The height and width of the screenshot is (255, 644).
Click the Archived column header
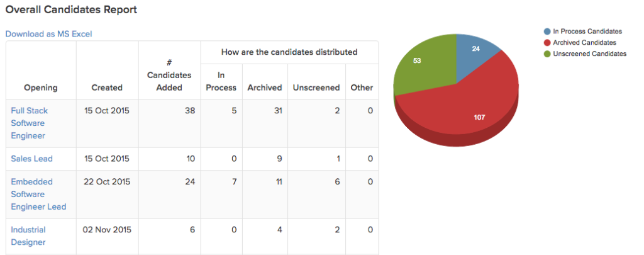[265, 88]
